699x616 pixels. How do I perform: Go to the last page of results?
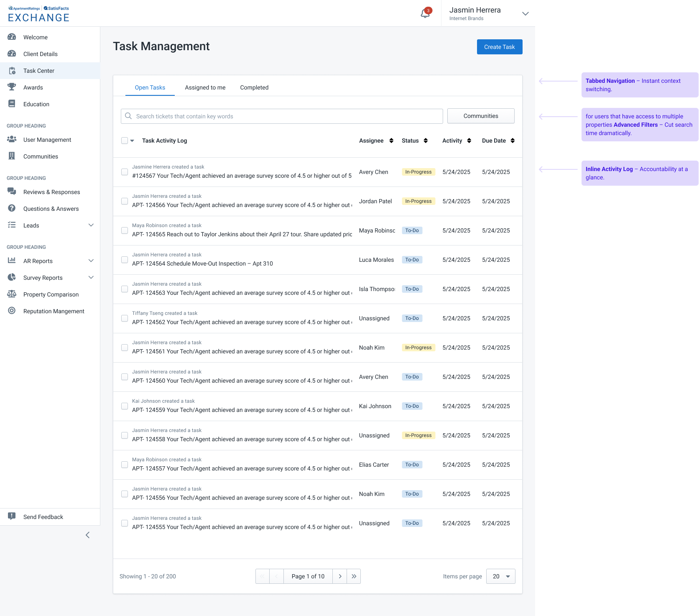coord(354,576)
